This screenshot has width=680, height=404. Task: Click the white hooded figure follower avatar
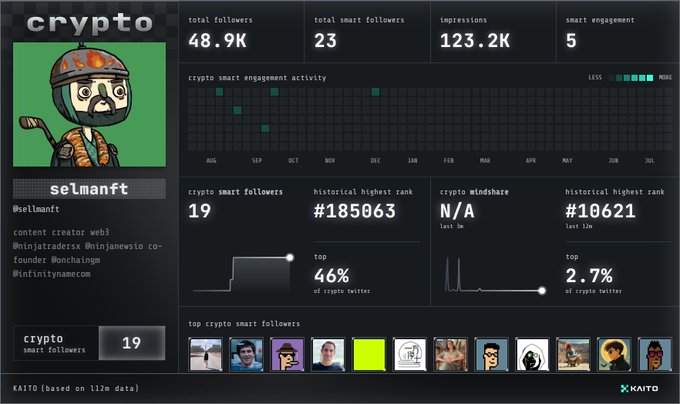(x=532, y=355)
